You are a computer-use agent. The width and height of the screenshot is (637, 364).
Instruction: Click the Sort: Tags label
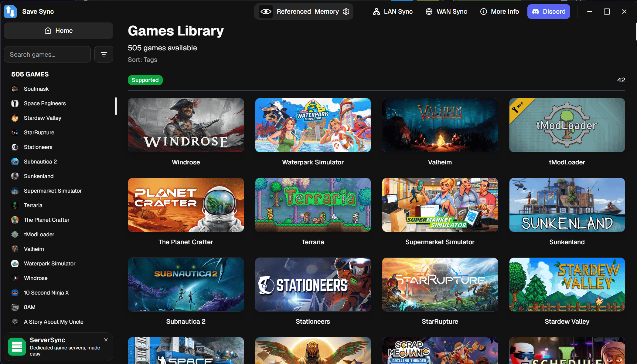142,60
